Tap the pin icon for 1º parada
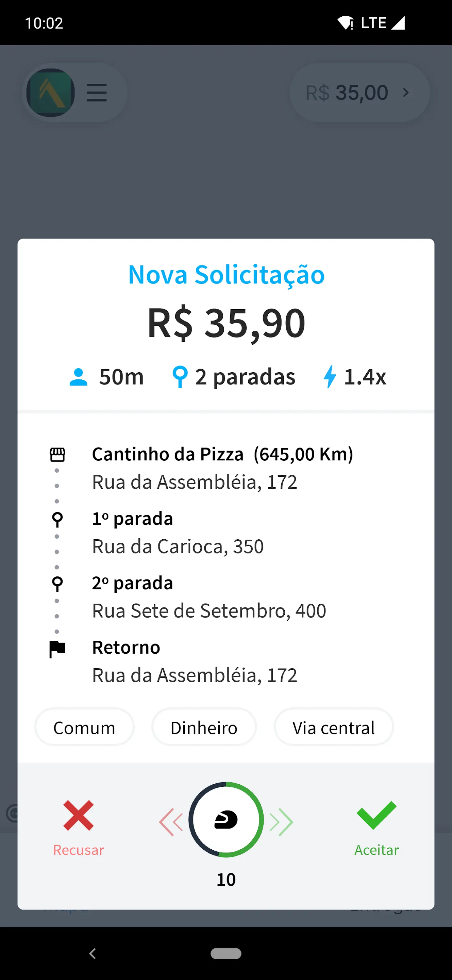 pyautogui.click(x=57, y=519)
